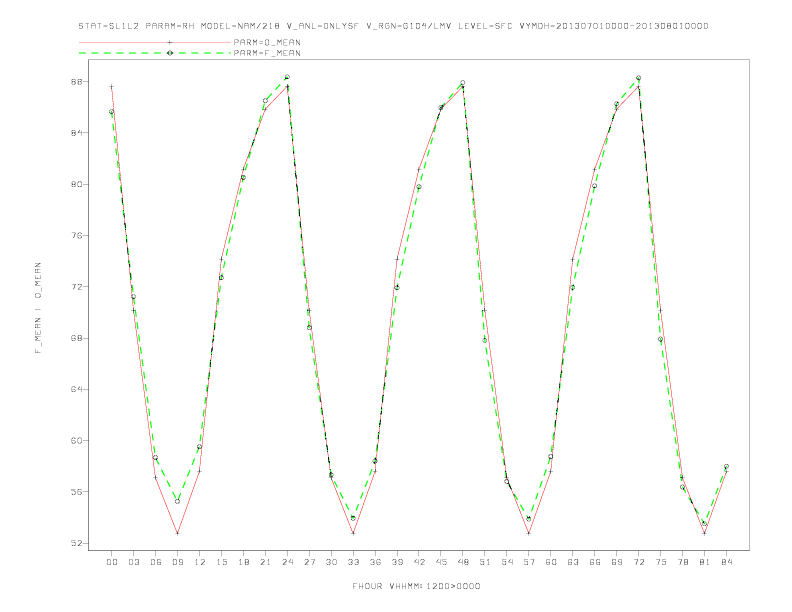Select the red solid O_MEAN legend line sample
This screenshot has height=612, width=792.
click(x=155, y=42)
